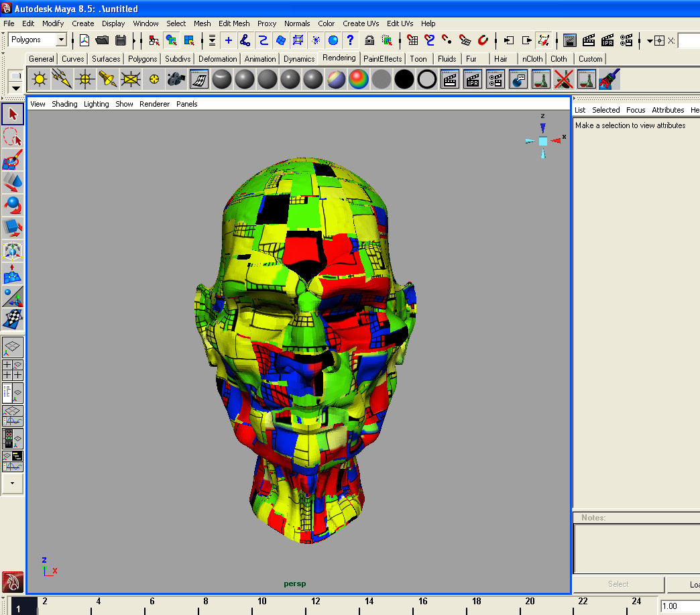Open the Renderer menu in the viewport
700x615 pixels.
[x=154, y=104]
